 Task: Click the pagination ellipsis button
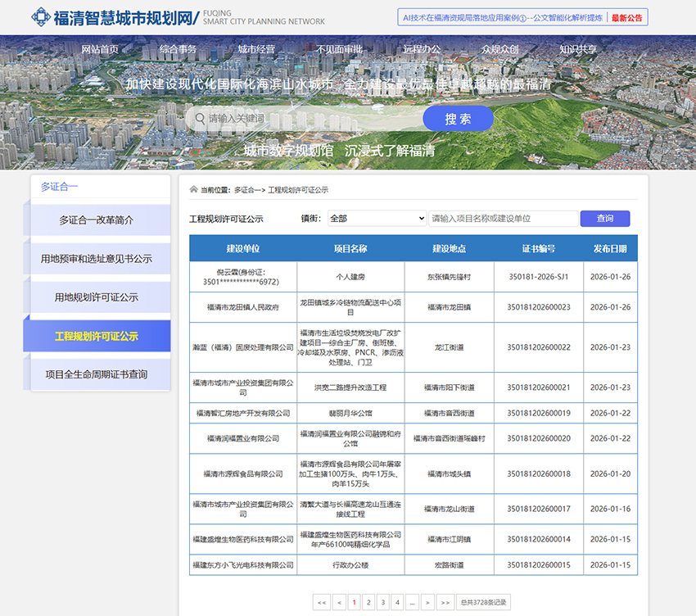pos(412,602)
